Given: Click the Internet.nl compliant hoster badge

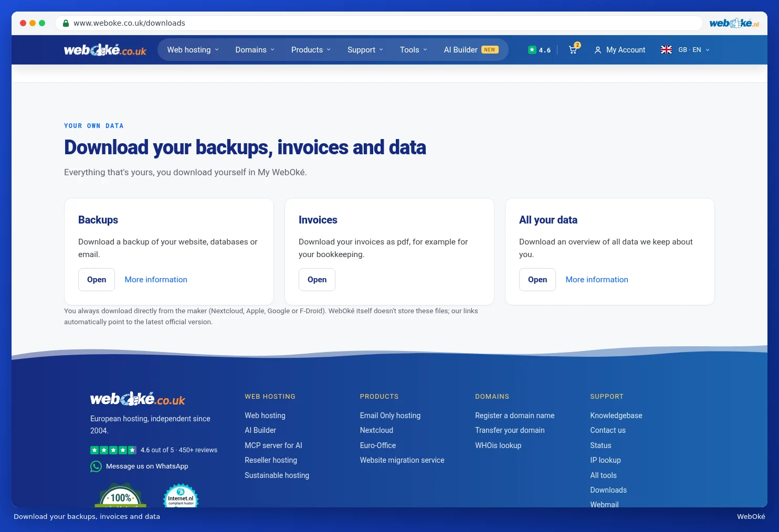Looking at the screenshot, I should 181,496.
